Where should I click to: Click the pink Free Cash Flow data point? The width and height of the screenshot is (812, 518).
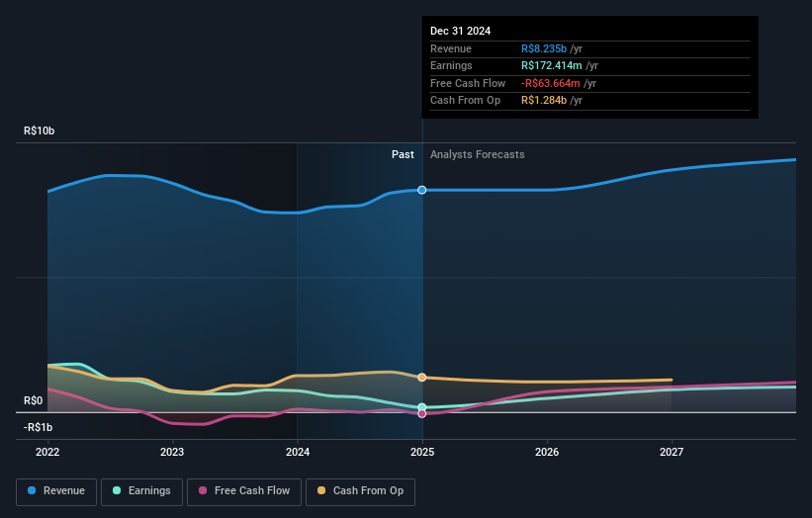422,413
